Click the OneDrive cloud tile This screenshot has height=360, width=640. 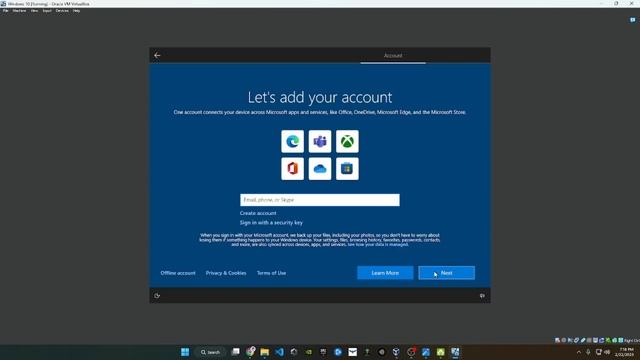[x=320, y=169]
